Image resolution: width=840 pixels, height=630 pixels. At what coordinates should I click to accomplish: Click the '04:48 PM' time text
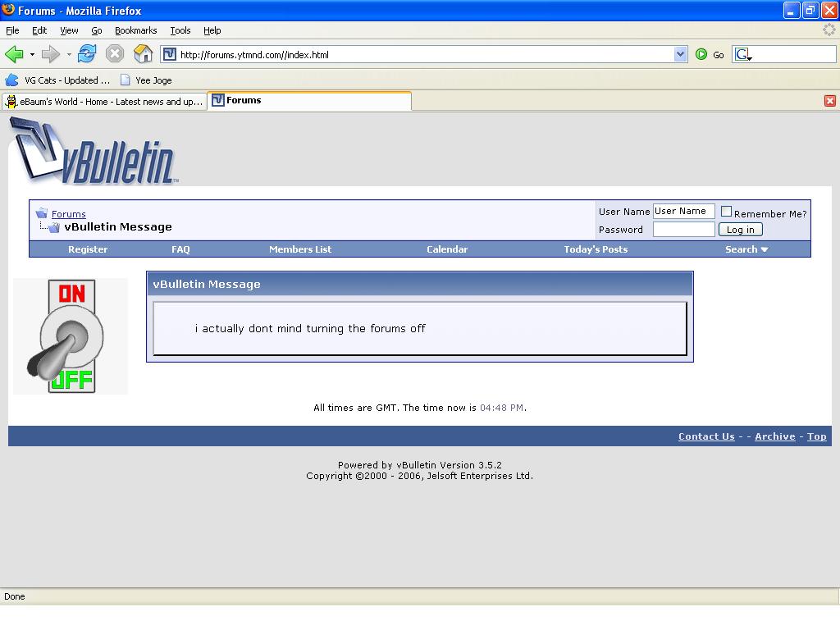pos(501,408)
